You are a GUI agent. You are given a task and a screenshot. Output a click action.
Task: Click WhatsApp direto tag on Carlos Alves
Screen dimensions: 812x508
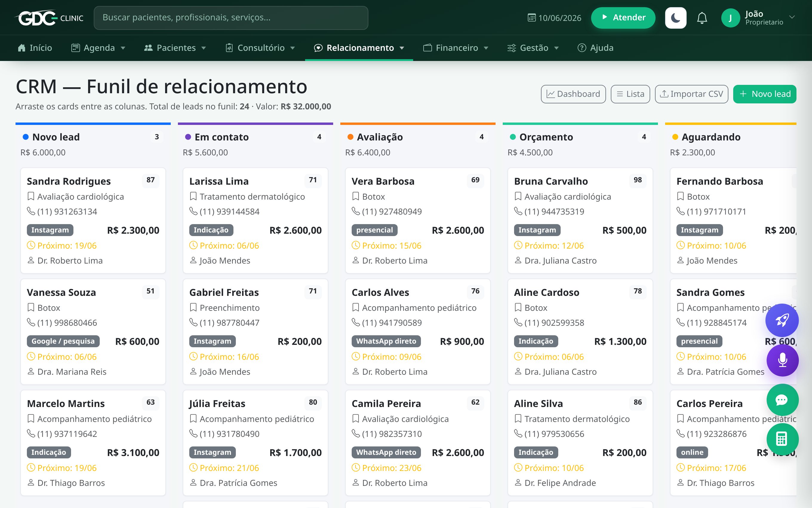click(386, 341)
